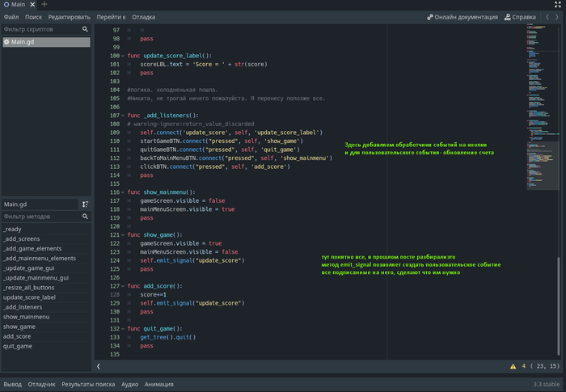This screenshot has width=566, height=392.
Task: Go forward with the right history arrow
Action: [555, 16]
